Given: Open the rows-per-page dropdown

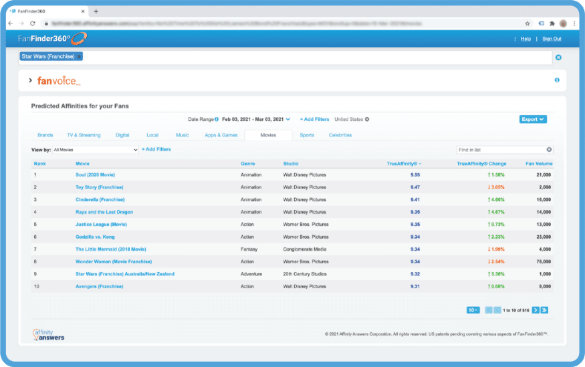Looking at the screenshot, I should coord(473,310).
